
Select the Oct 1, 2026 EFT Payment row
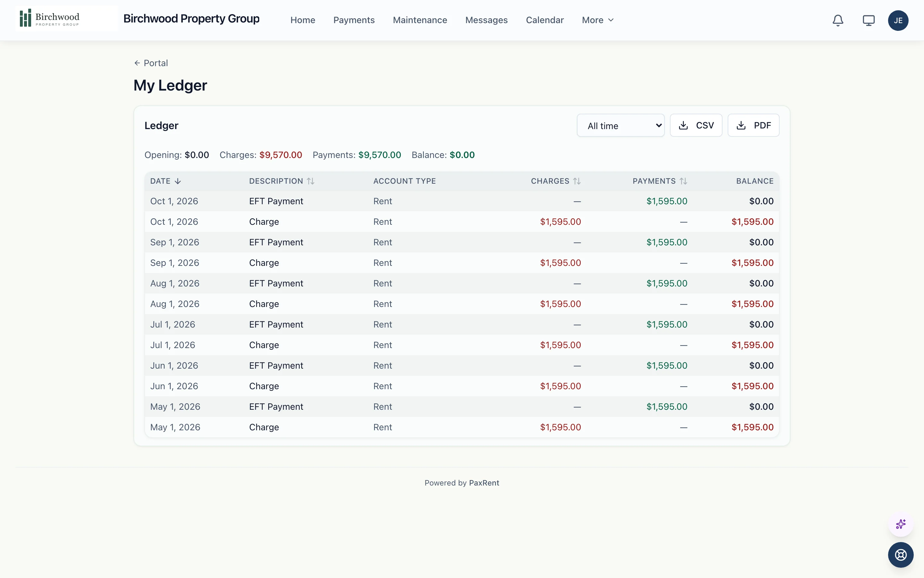tap(462, 201)
